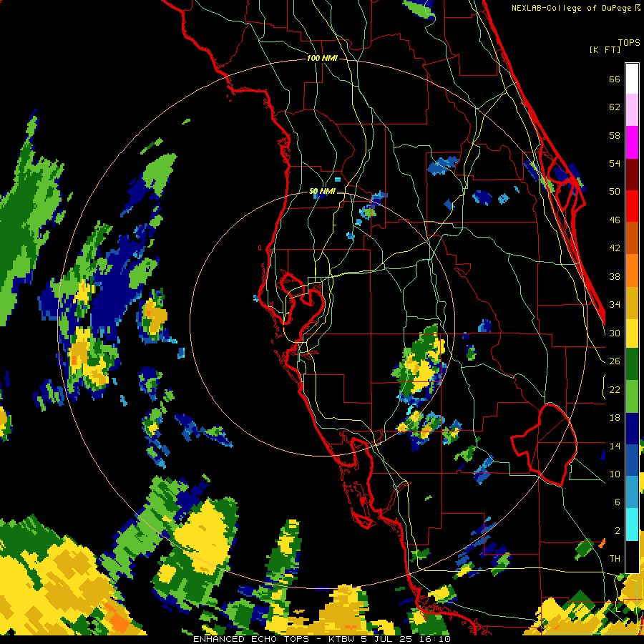Click the light green 22 kft legend swatch
This screenshot has width=644, height=644.
point(632,396)
